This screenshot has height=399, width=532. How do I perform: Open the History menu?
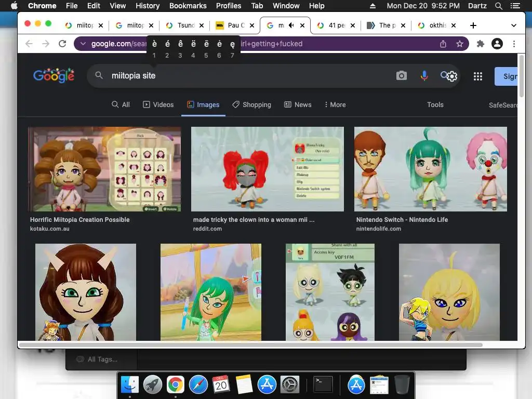pos(148,6)
